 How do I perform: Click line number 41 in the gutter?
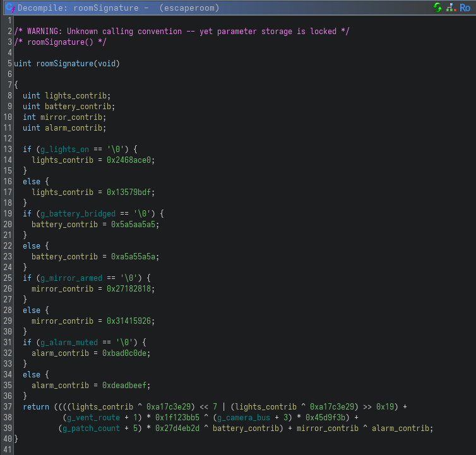pos(8,449)
